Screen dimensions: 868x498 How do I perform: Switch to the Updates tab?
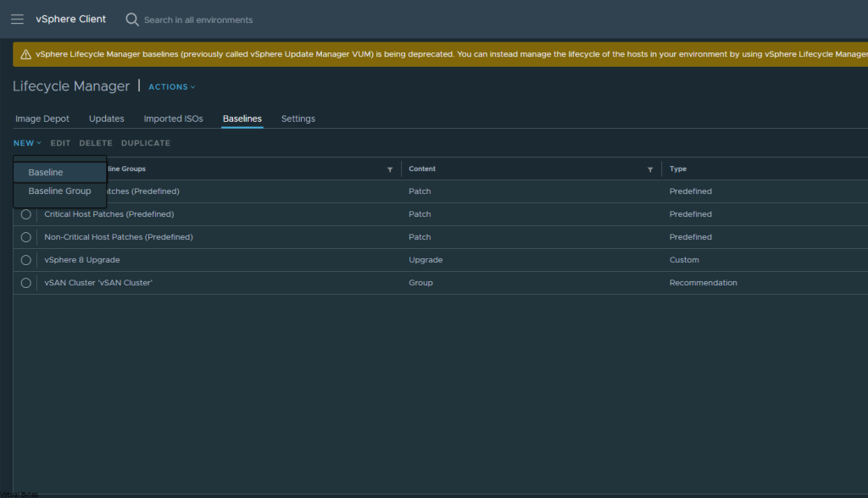(106, 119)
